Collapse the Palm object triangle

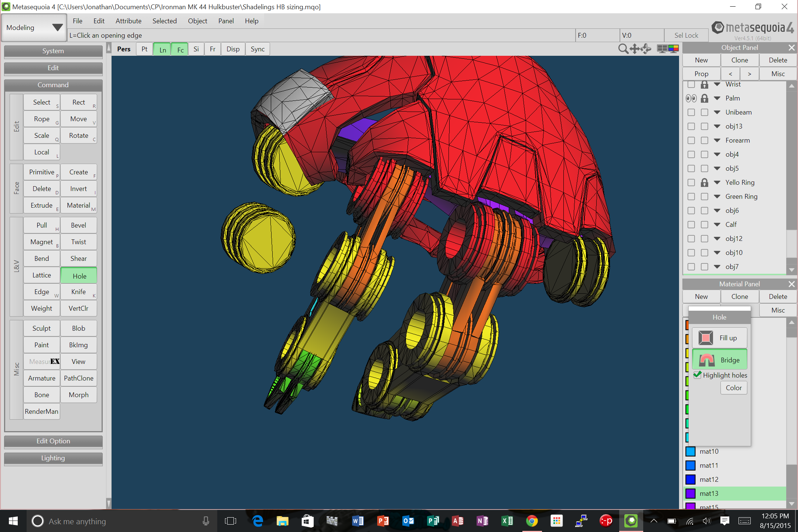(x=717, y=98)
